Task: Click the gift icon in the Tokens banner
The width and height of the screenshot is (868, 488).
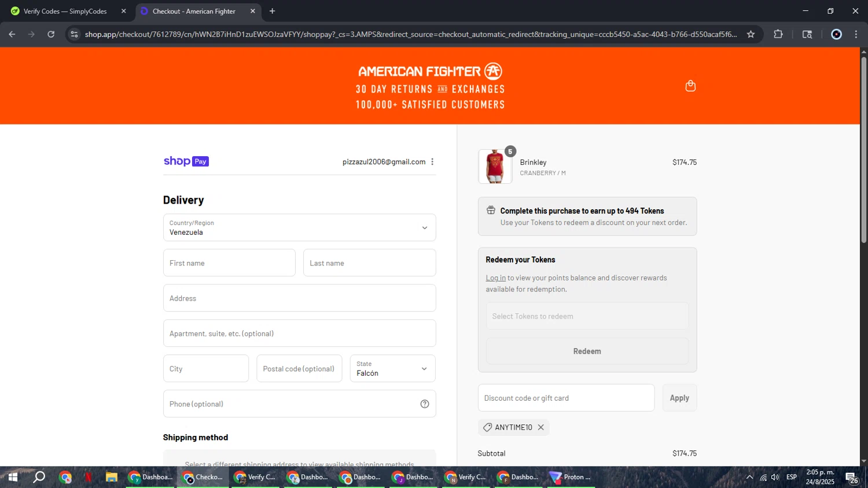Action: tap(491, 210)
